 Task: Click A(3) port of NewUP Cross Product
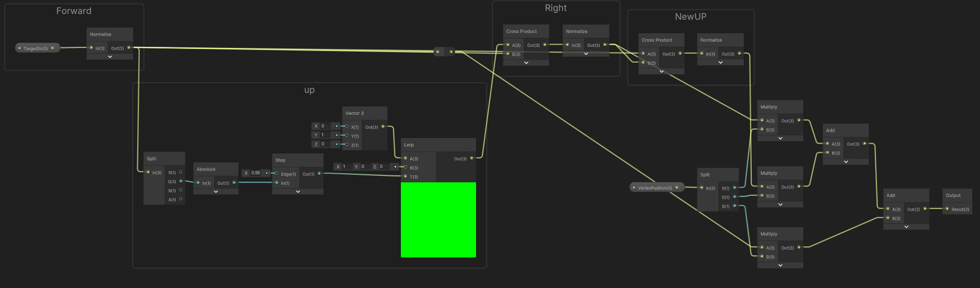pyautogui.click(x=643, y=54)
